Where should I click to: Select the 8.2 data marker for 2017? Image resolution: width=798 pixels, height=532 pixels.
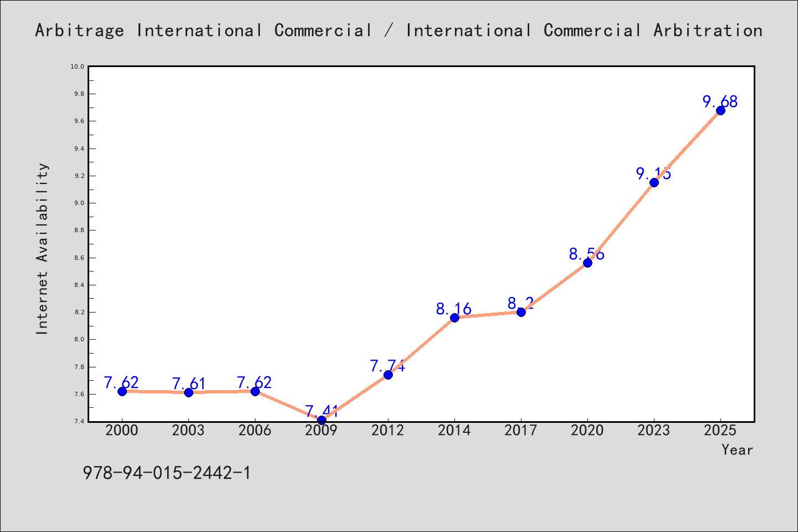(521, 312)
